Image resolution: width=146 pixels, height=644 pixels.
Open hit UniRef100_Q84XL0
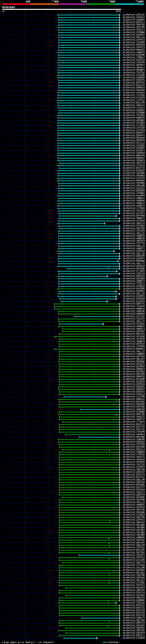(x=134, y=67)
